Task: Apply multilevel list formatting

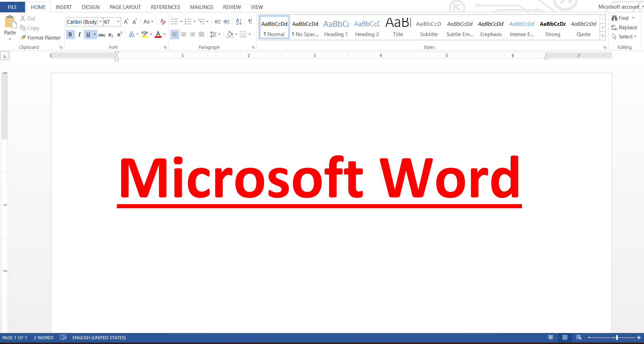Action: [201, 22]
